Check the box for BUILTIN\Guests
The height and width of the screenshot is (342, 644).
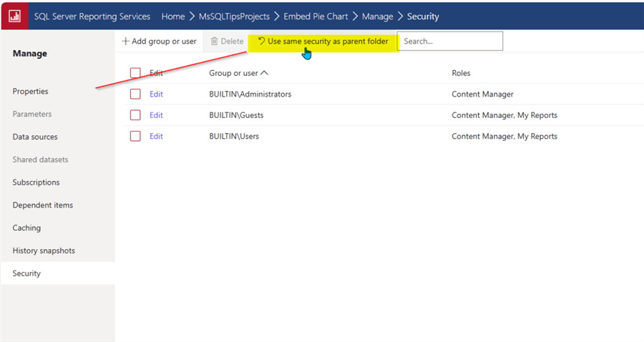[x=135, y=115]
